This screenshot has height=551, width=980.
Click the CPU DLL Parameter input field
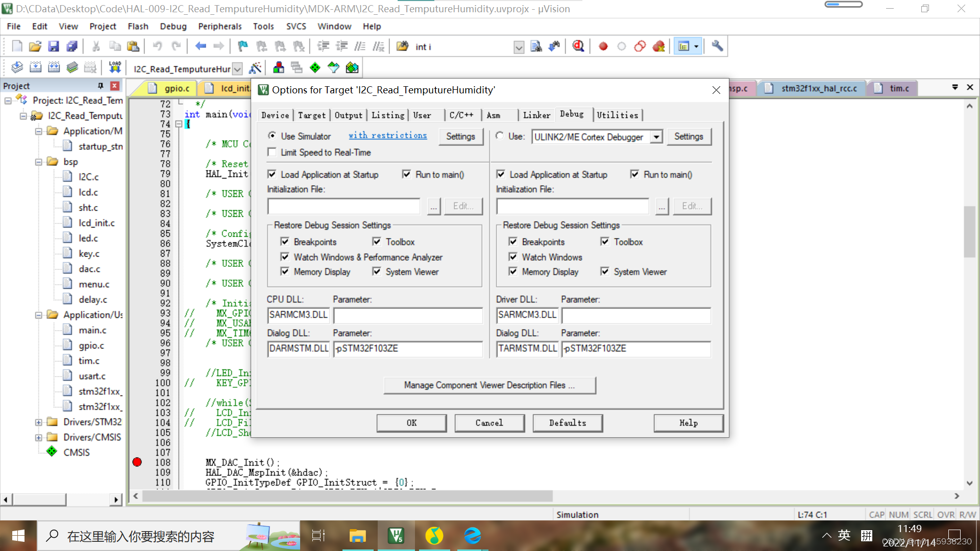coord(407,315)
